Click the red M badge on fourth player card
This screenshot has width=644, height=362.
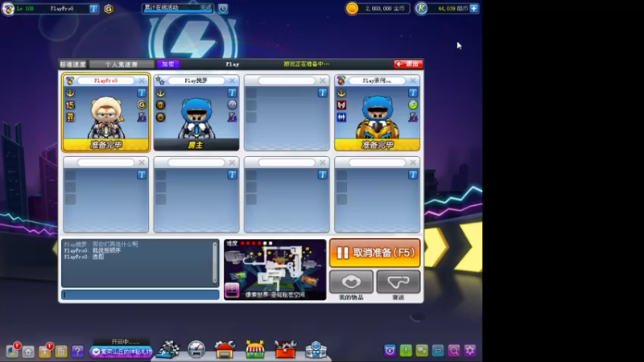coord(341,105)
